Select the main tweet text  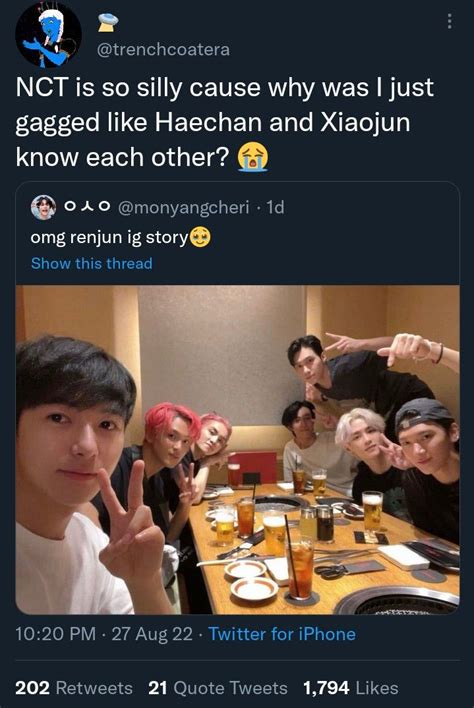[225, 122]
